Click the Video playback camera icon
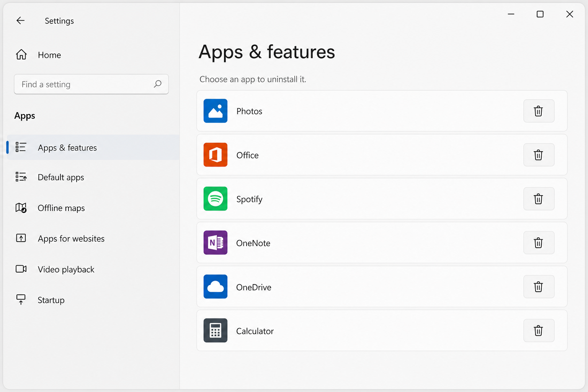The width and height of the screenshot is (588, 392). (21, 269)
